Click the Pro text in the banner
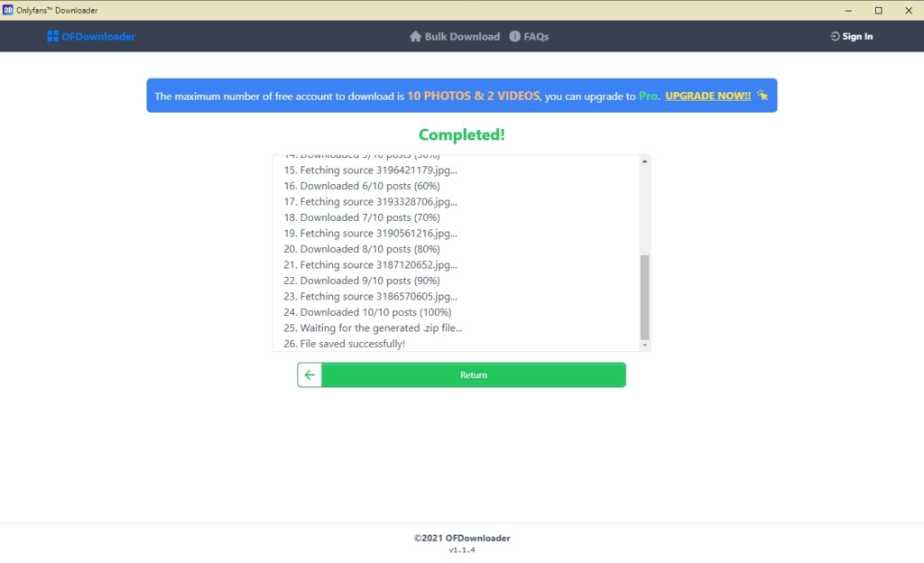The image size is (924, 563). click(x=648, y=96)
